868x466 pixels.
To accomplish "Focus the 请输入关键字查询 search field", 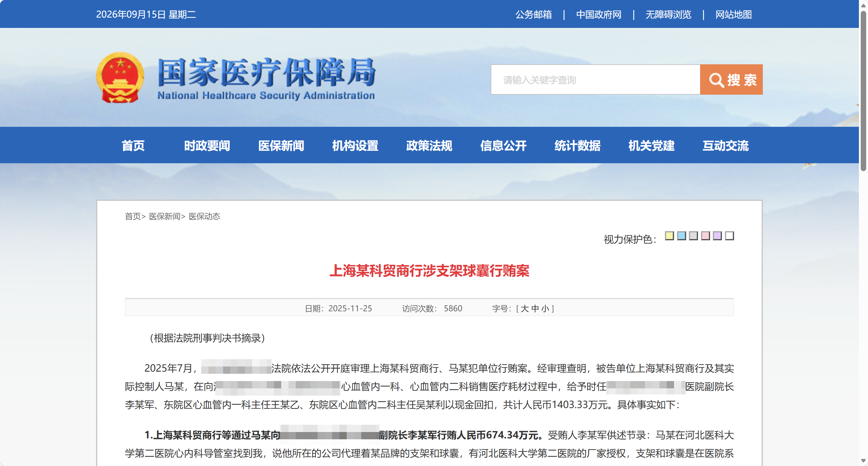I will [x=596, y=79].
